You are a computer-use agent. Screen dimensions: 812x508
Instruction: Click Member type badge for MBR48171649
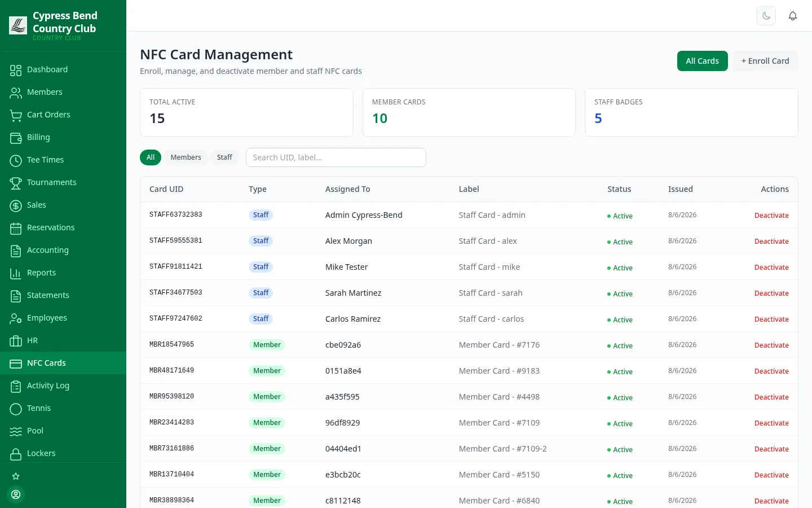pos(267,371)
